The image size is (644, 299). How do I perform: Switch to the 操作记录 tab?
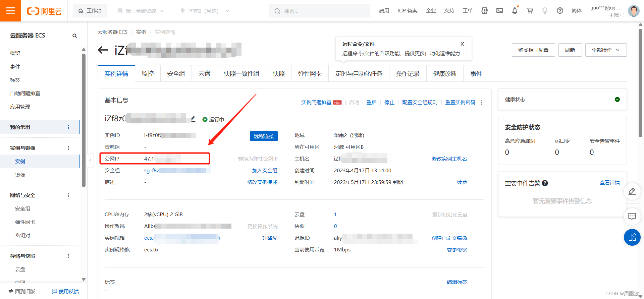pos(408,73)
